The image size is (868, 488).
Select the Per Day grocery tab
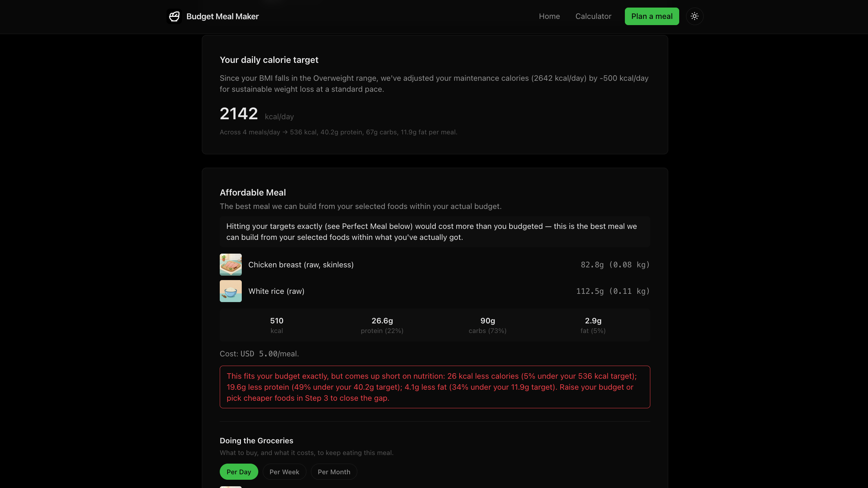tap(239, 472)
